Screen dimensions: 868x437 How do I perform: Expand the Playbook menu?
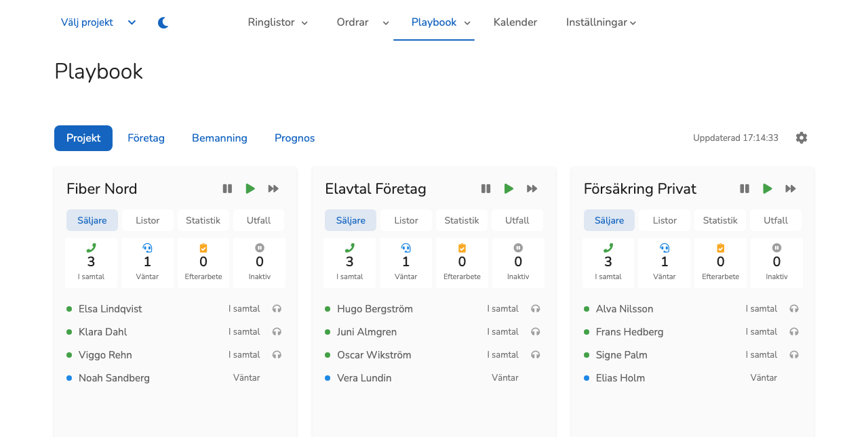click(x=441, y=22)
